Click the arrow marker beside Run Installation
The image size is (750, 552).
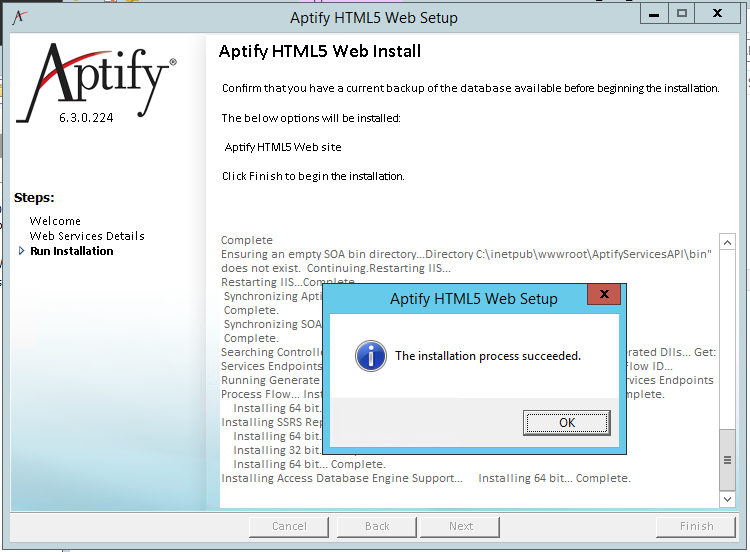[21, 251]
